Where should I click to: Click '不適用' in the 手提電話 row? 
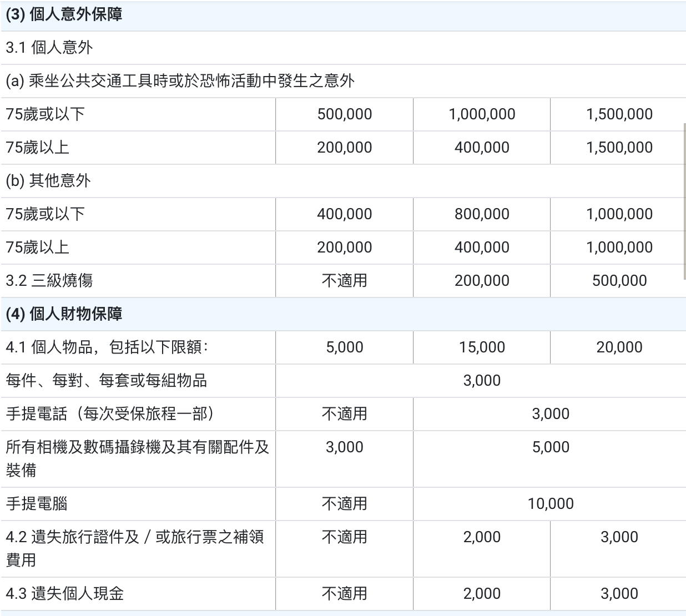pyautogui.click(x=345, y=414)
